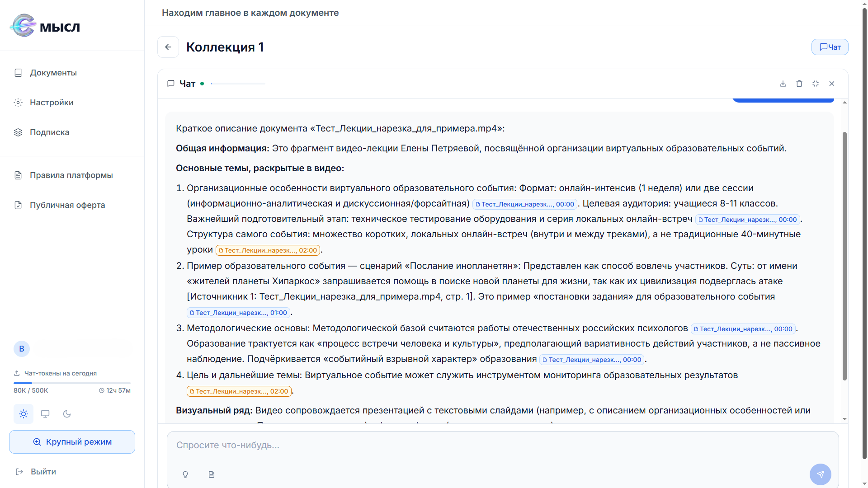
Task: Go back with the arrow button
Action: 168,47
